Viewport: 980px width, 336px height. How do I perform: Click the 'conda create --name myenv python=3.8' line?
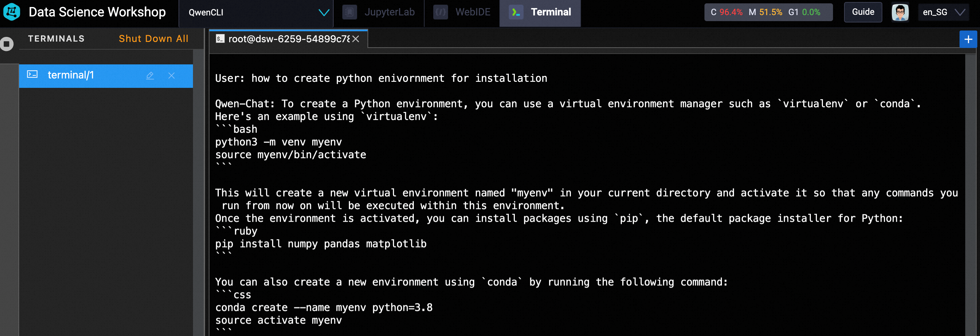[x=324, y=307]
